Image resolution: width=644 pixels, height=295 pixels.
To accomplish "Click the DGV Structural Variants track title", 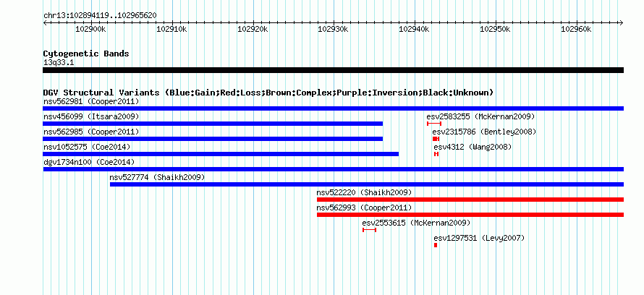I will [x=268, y=93].
